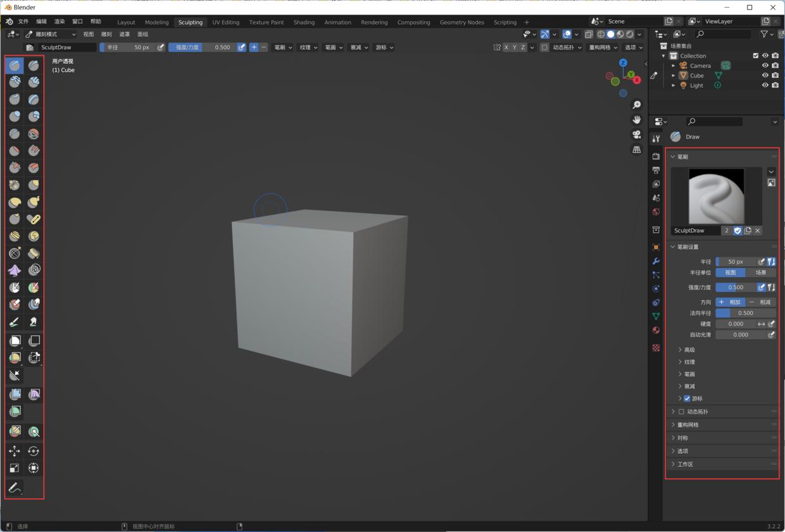Select the Grab sculpt tool
The width and height of the screenshot is (785, 532).
(34, 185)
